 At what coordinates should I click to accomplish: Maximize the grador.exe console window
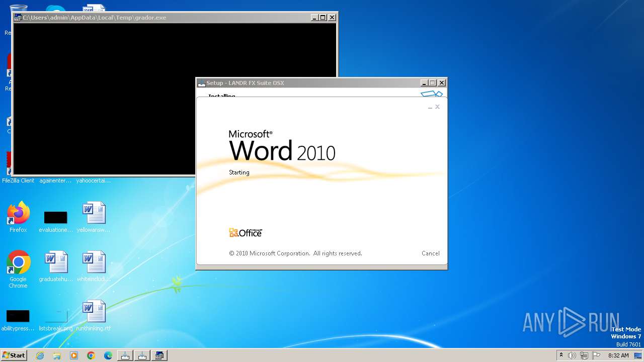(x=323, y=18)
